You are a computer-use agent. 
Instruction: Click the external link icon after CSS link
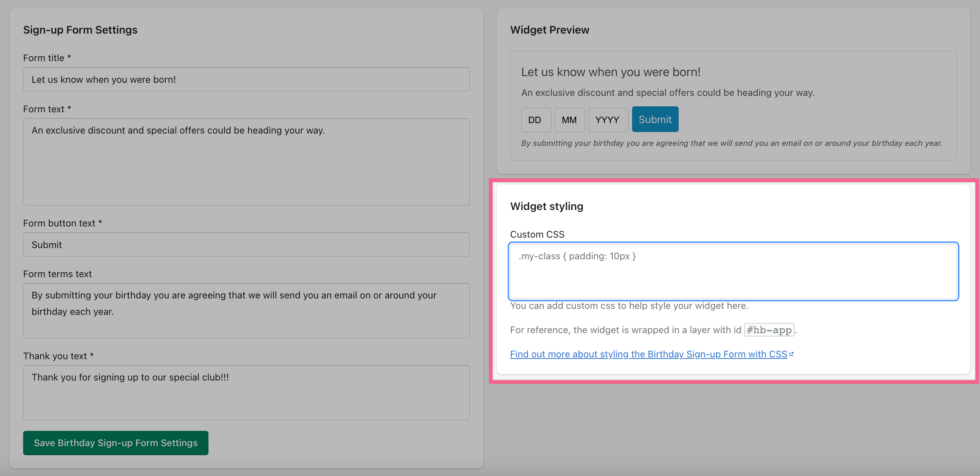click(x=791, y=354)
